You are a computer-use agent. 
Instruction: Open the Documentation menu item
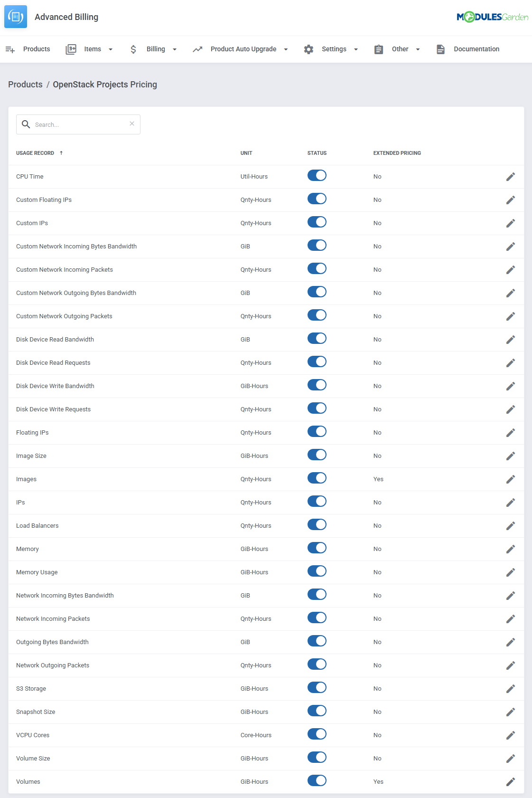[476, 49]
